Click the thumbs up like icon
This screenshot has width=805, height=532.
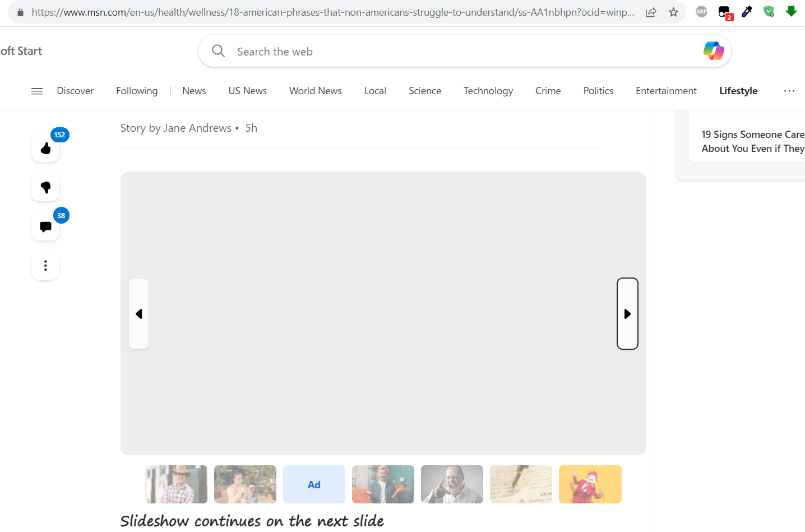[x=45, y=149]
